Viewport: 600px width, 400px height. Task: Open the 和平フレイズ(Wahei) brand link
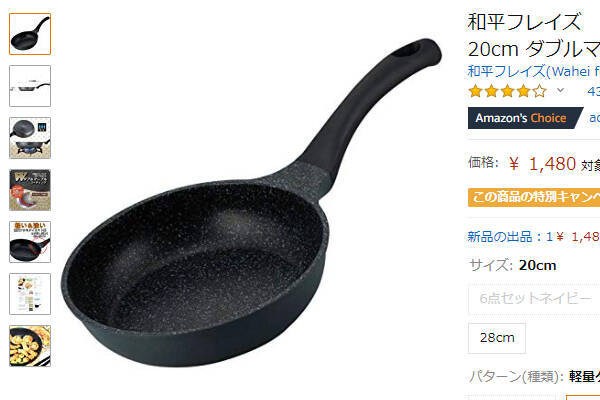tap(533, 71)
